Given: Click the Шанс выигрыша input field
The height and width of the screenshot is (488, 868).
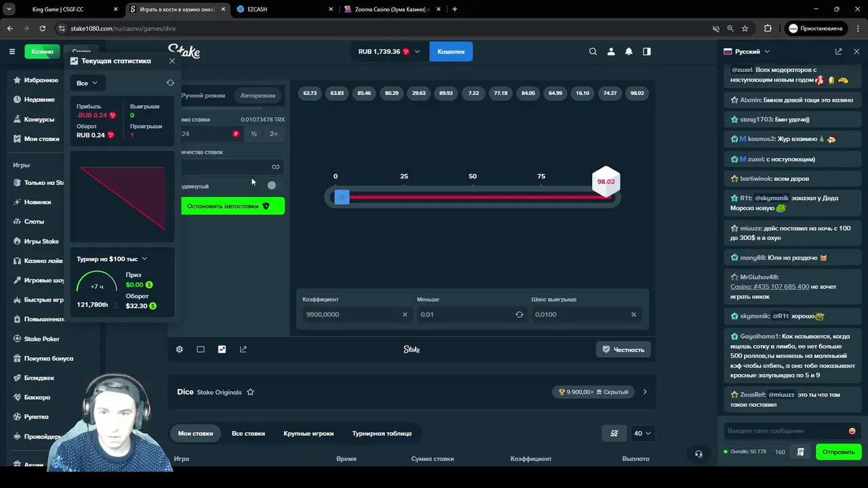Looking at the screenshot, I should click(587, 314).
